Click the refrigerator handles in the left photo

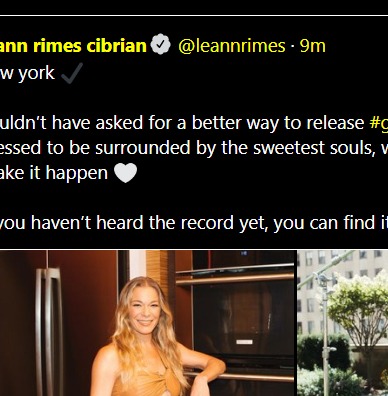pyautogui.click(x=49, y=330)
